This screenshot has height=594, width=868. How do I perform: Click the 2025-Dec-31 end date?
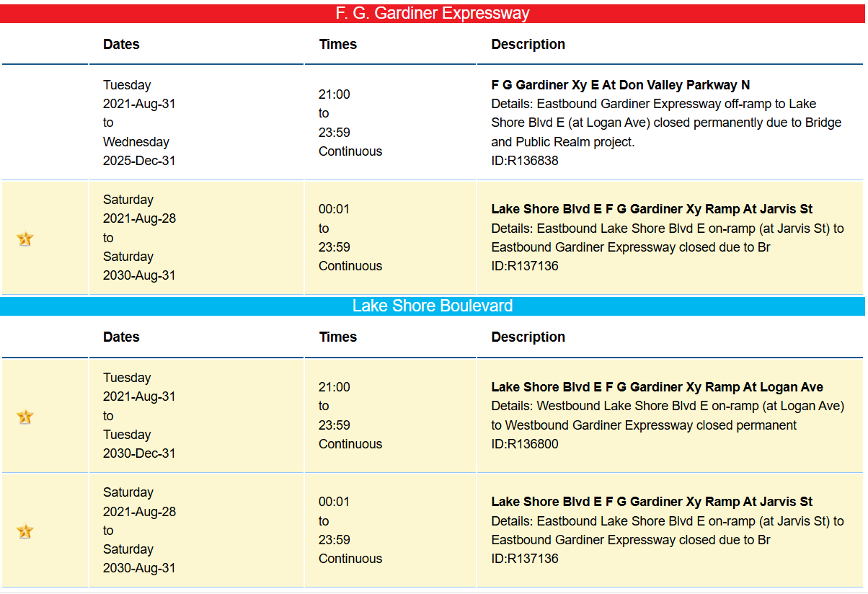click(139, 161)
